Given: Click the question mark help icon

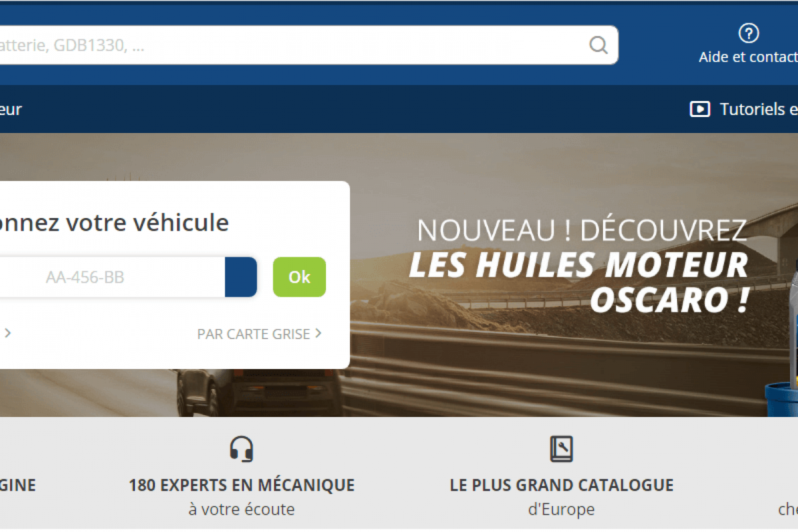Looking at the screenshot, I should coord(749,33).
